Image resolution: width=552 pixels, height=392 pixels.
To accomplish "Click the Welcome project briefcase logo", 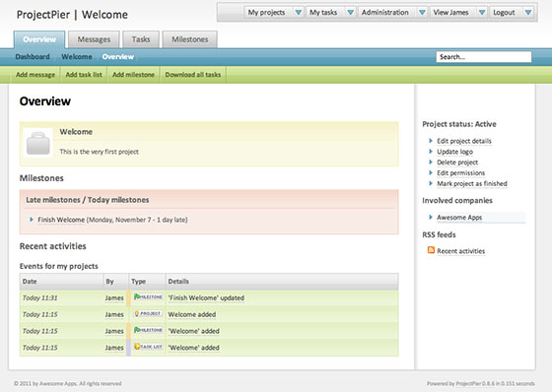I will (38, 143).
